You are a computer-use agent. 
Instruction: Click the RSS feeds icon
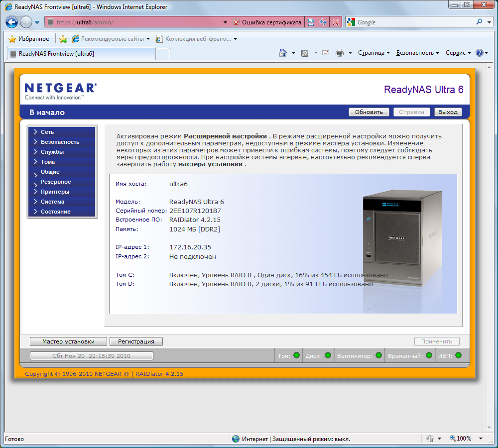coord(305,53)
